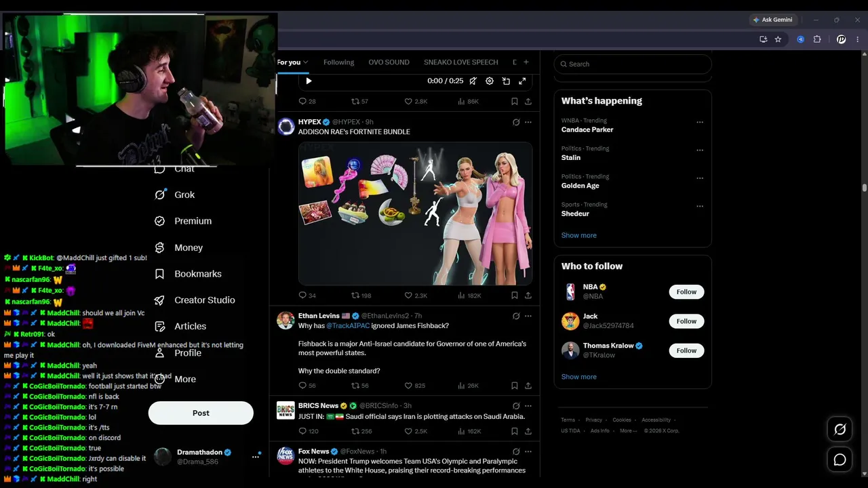Screen dimensions: 868x488
Task: Open more options for Candace Parker trend
Action: tap(700, 123)
